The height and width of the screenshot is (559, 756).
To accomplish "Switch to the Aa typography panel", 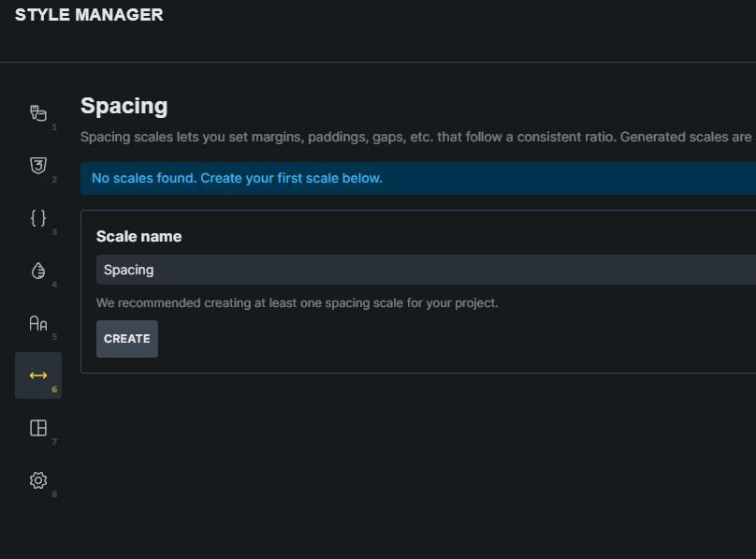I will 38,323.
